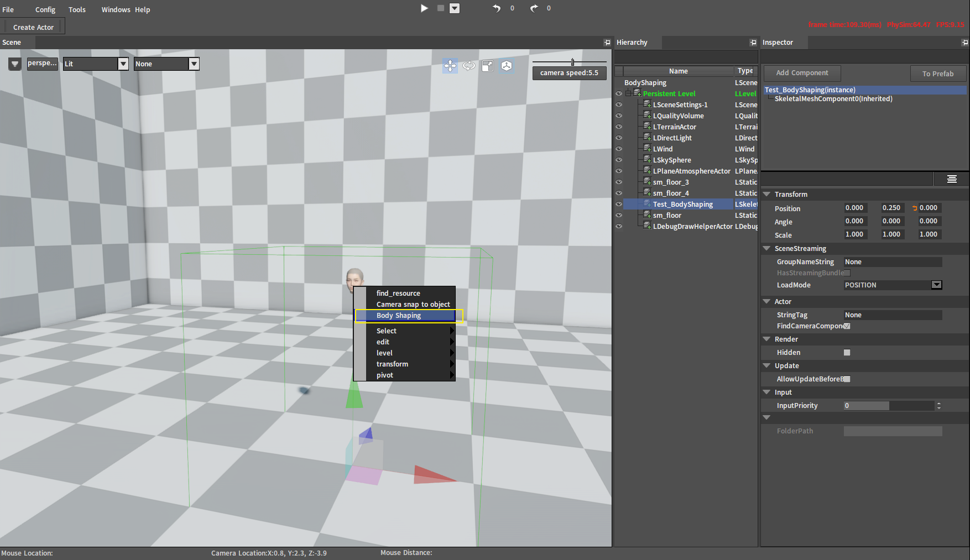970x560 pixels.
Task: Open the LoadMode dropdown in SceneStreaming
Action: point(936,285)
